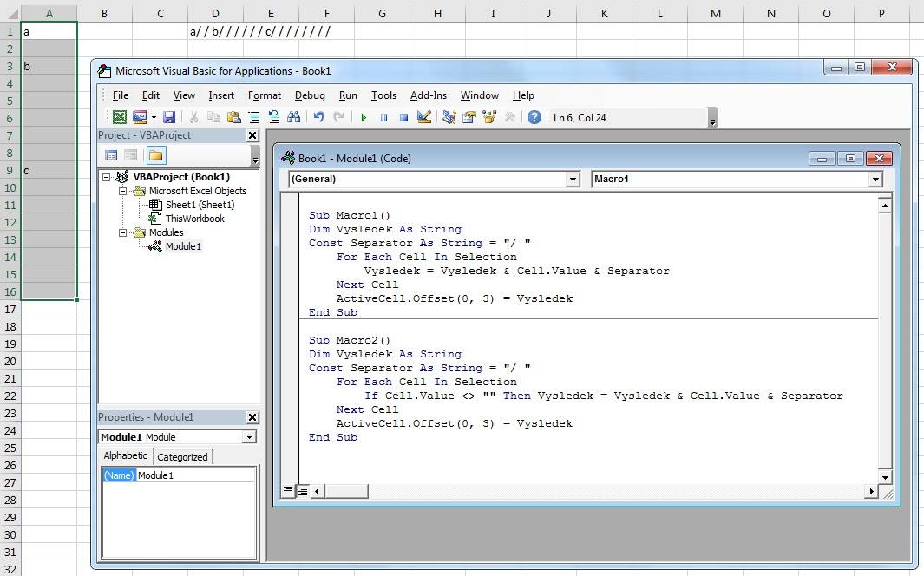Close the Properties - Module1 panel
The height and width of the screenshot is (576, 924).
point(252,417)
